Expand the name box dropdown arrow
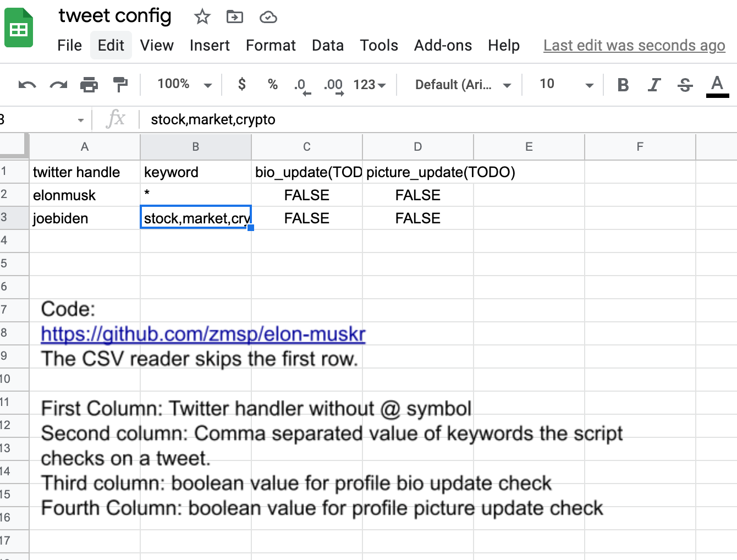The height and width of the screenshot is (560, 737). [81, 120]
